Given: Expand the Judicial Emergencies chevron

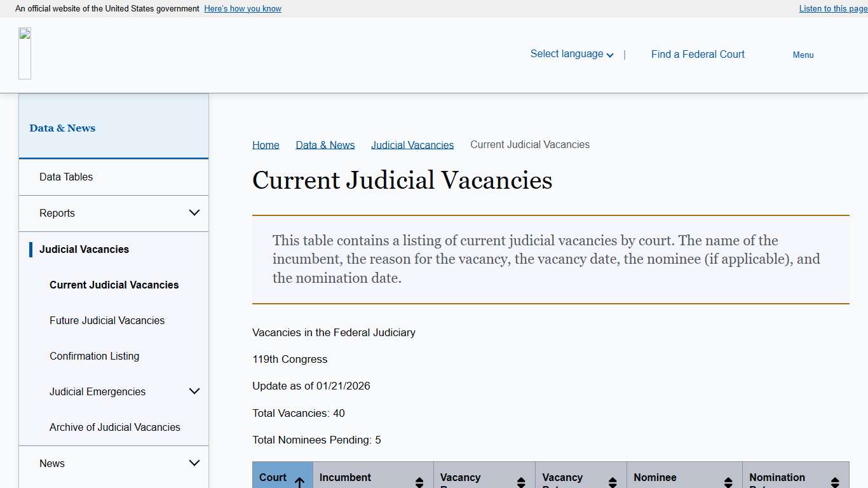Looking at the screenshot, I should click(194, 391).
